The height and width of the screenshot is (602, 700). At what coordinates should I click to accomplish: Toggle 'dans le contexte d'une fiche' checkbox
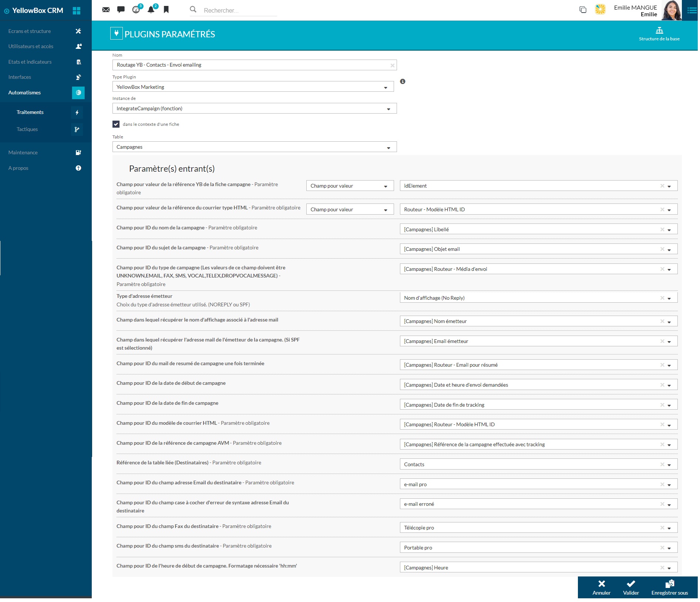coord(116,124)
